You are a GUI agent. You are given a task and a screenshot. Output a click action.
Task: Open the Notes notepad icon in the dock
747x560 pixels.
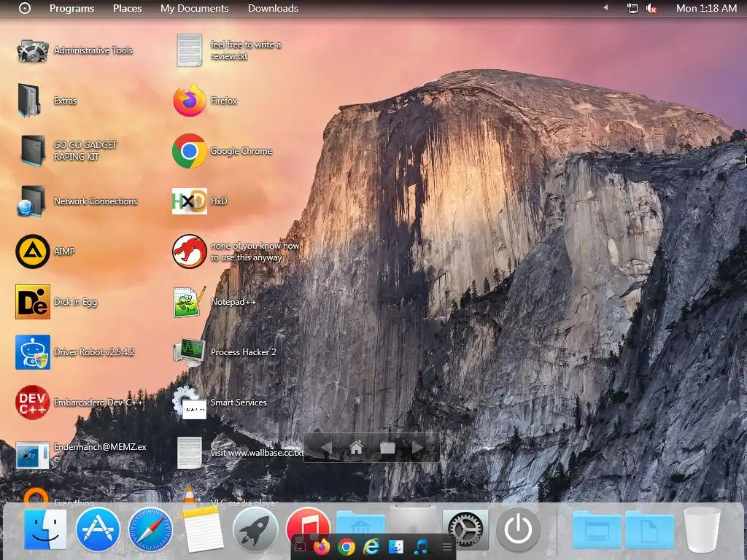click(x=203, y=529)
